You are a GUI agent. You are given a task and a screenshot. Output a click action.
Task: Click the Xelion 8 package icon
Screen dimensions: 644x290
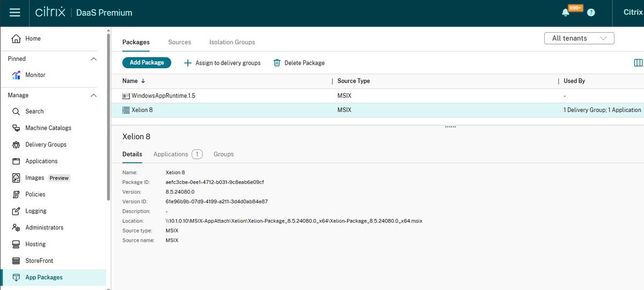point(126,110)
